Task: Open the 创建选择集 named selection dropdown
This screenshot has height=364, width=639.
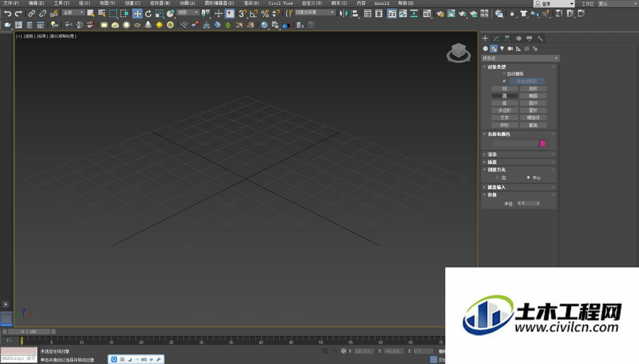Action: 315,13
